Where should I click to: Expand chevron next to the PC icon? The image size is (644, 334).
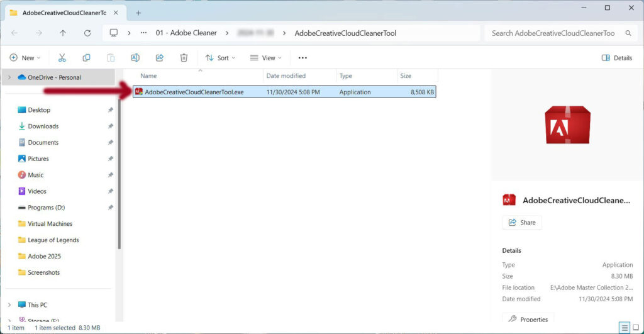point(129,33)
